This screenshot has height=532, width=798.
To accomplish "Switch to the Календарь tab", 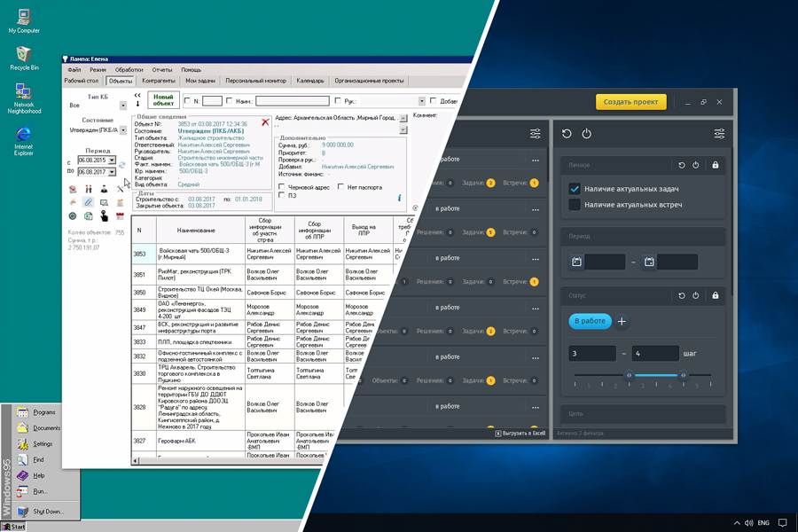I will pyautogui.click(x=310, y=81).
